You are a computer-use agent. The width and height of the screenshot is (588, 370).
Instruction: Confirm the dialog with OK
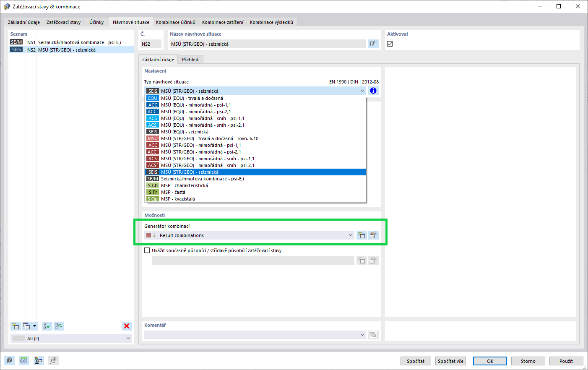(x=490, y=361)
